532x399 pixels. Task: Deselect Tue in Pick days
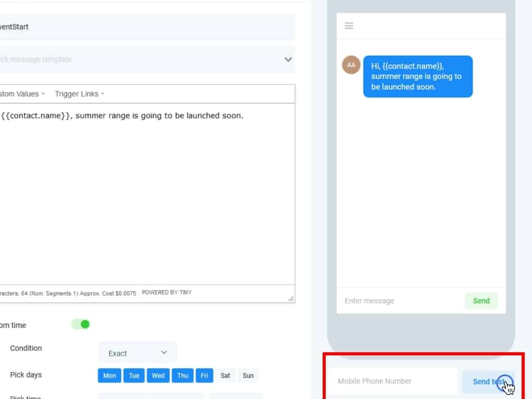point(134,376)
